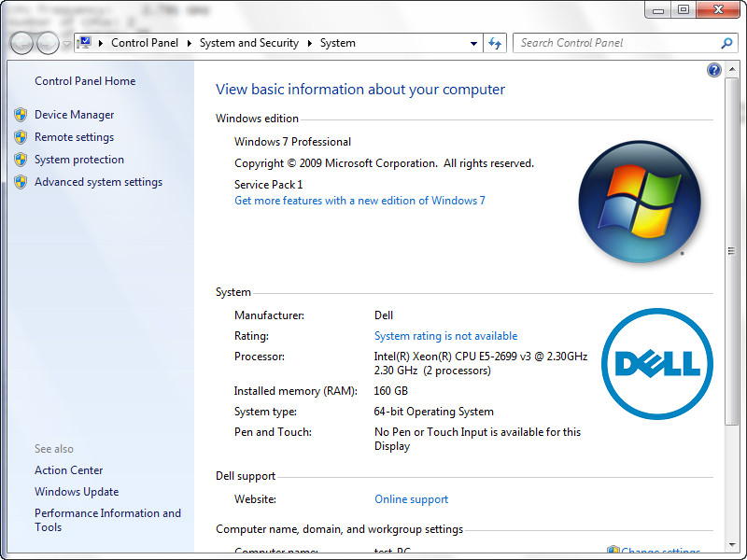The height and width of the screenshot is (560, 747).
Task: Click the scrollbar down arrow
Action: pyautogui.click(x=732, y=545)
